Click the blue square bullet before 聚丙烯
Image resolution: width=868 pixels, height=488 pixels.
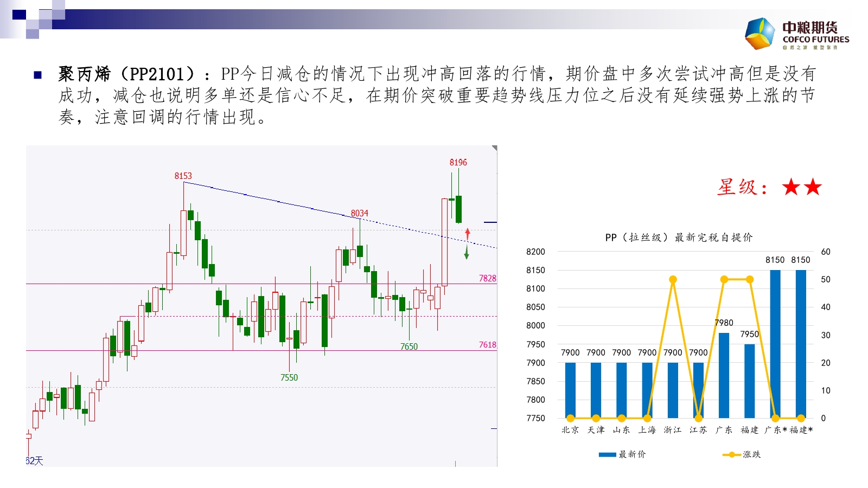(x=38, y=75)
